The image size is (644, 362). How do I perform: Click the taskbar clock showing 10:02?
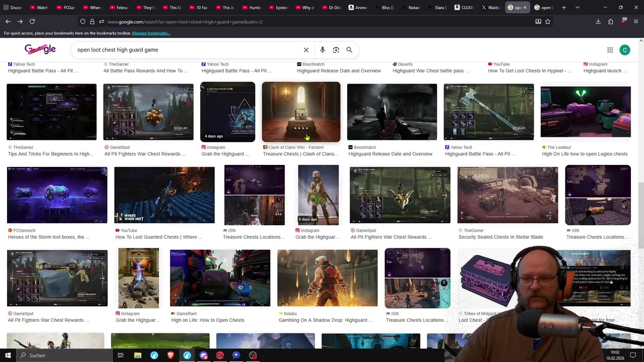coord(615,355)
